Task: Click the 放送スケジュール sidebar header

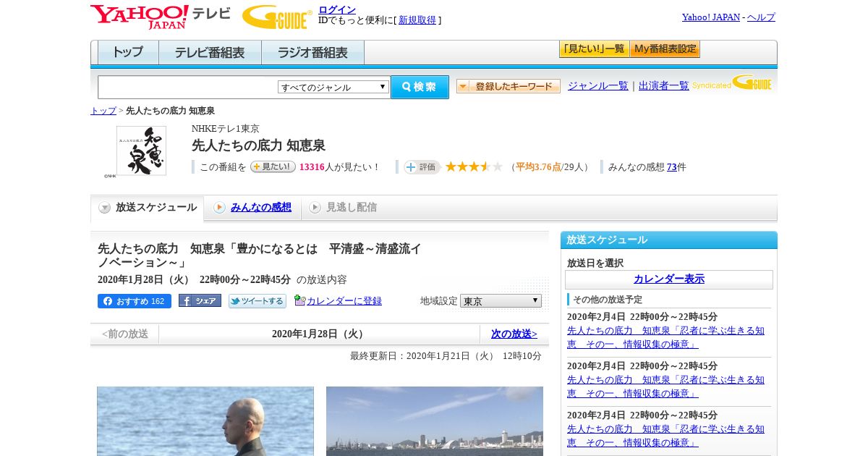Action: (x=669, y=240)
